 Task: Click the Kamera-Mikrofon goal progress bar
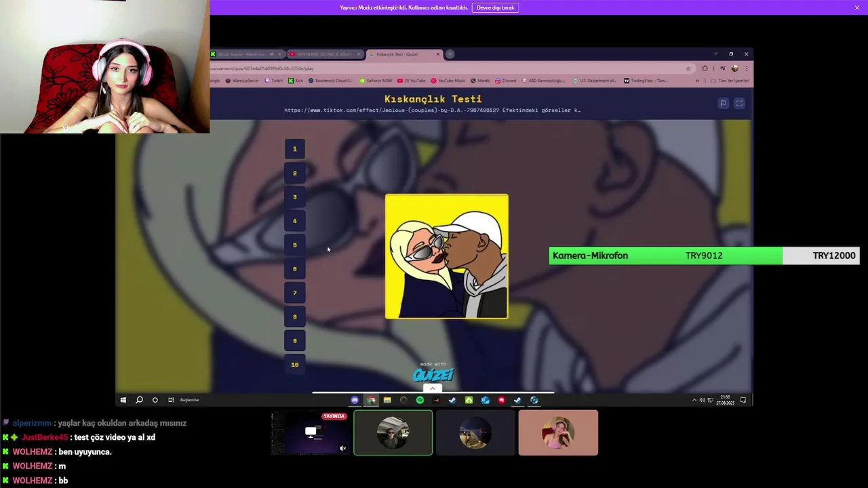704,256
